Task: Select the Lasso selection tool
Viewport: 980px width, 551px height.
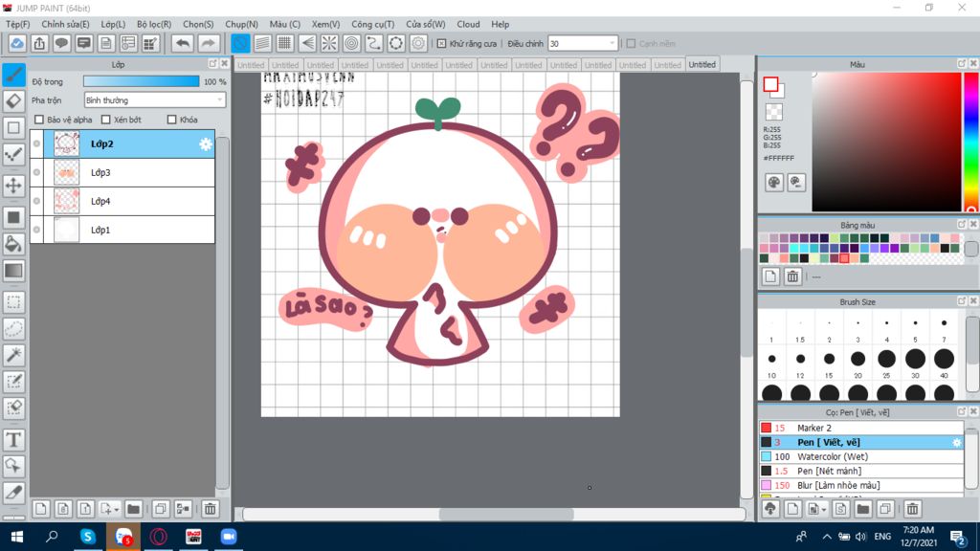Action: click(13, 329)
